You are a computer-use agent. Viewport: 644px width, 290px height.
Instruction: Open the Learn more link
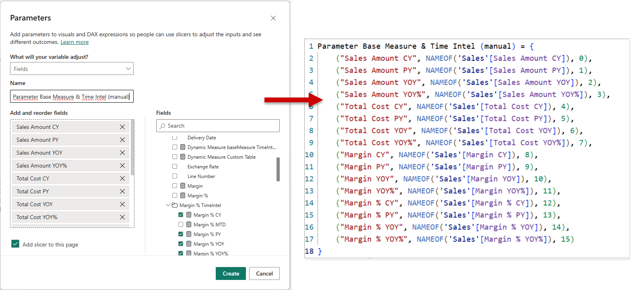coord(74,42)
